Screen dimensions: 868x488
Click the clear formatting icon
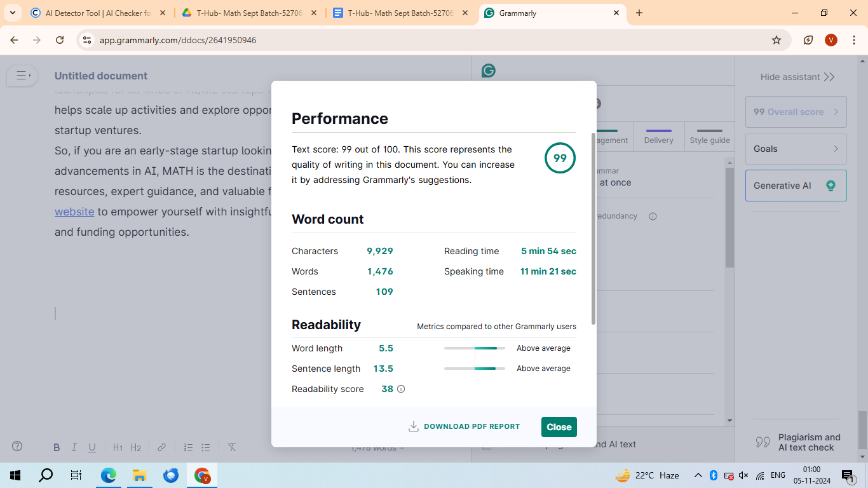(x=232, y=447)
